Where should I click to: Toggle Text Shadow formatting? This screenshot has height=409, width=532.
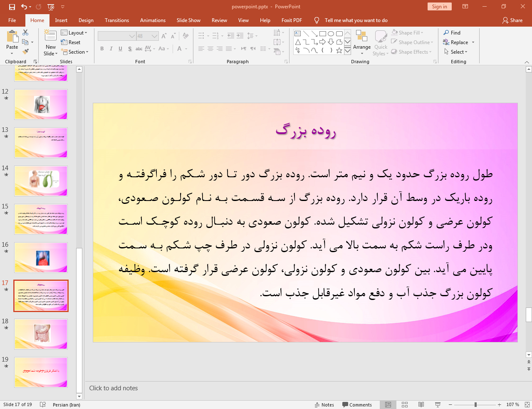point(130,49)
